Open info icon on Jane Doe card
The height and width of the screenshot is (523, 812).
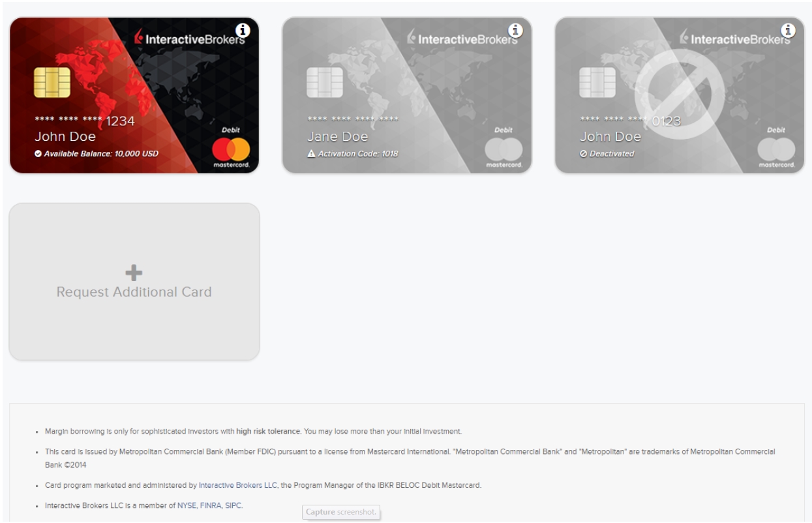tap(515, 30)
